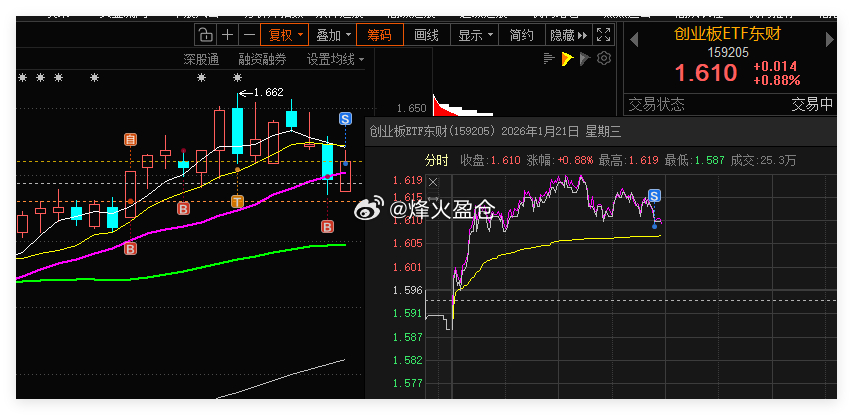Image resolution: width=853 pixels, height=415 pixels.
Task: Click the 1.662 high price label
Action: point(268,93)
